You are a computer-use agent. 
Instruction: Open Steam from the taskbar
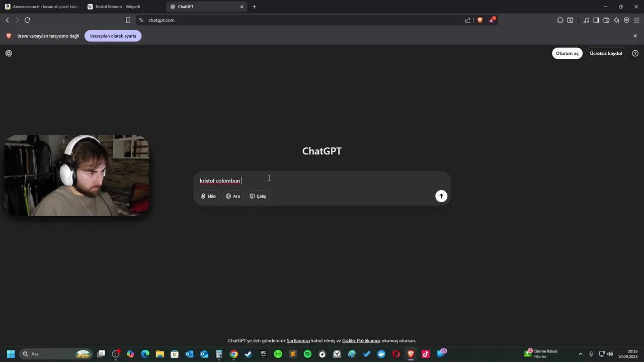click(x=249, y=354)
